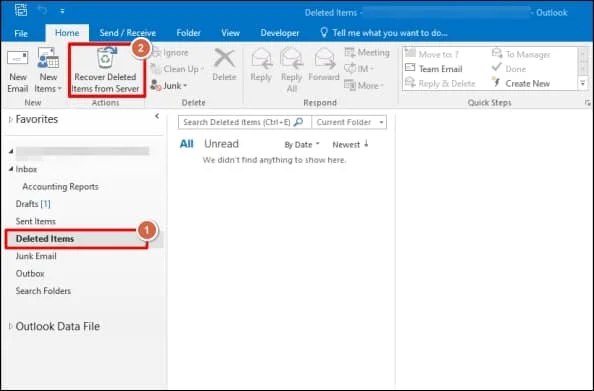594x391 pixels.
Task: Open the Drafts folder
Action: click(33, 204)
